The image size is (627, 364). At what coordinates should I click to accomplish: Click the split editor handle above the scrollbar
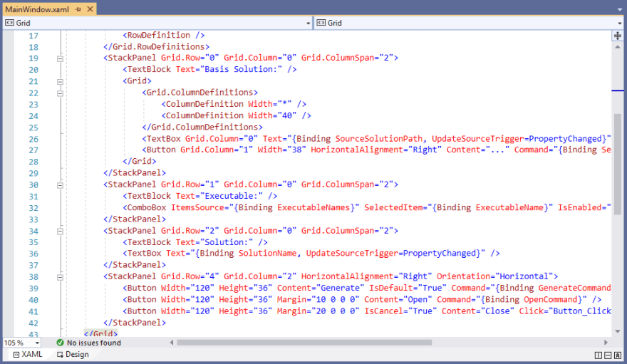pos(618,36)
